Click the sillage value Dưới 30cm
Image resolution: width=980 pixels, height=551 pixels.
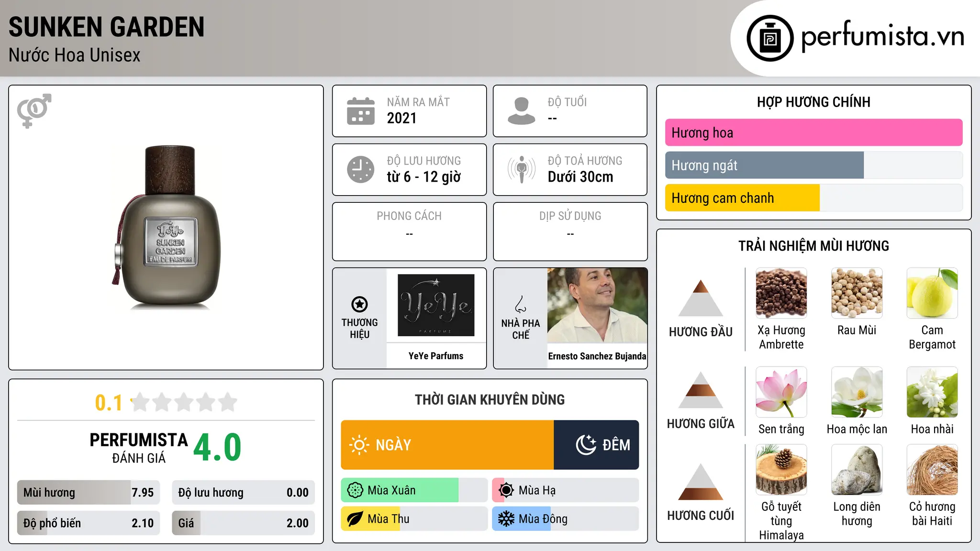coord(580,177)
